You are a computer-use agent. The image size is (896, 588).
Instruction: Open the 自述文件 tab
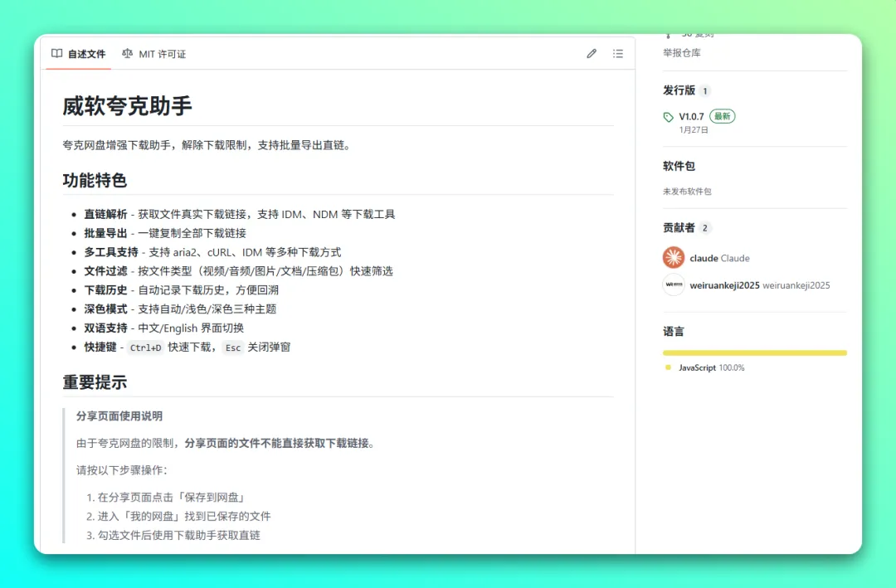(x=78, y=54)
